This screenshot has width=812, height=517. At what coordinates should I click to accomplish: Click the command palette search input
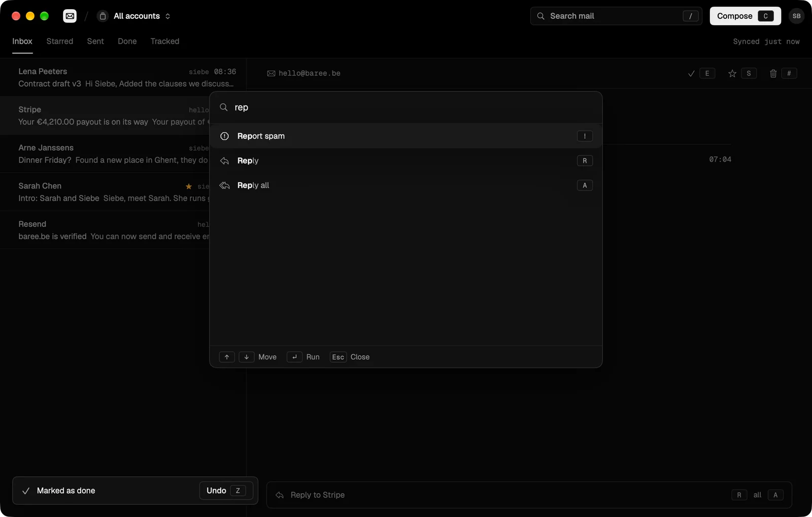(x=406, y=107)
